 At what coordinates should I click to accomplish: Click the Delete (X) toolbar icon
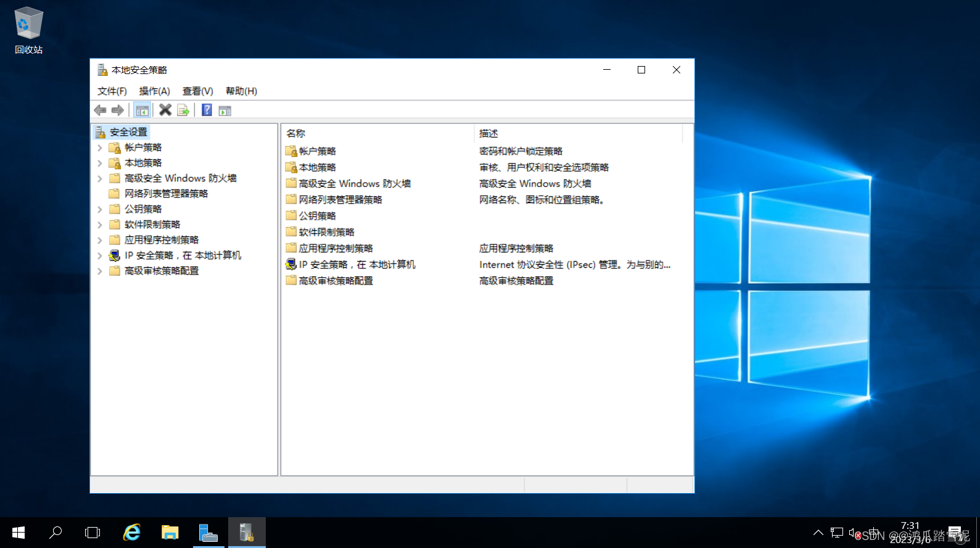coord(165,110)
